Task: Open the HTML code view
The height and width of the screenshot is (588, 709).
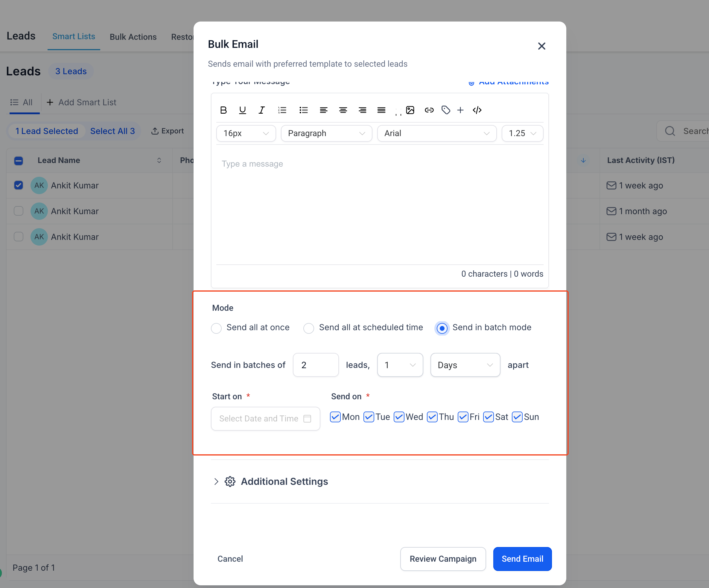Action: (477, 110)
